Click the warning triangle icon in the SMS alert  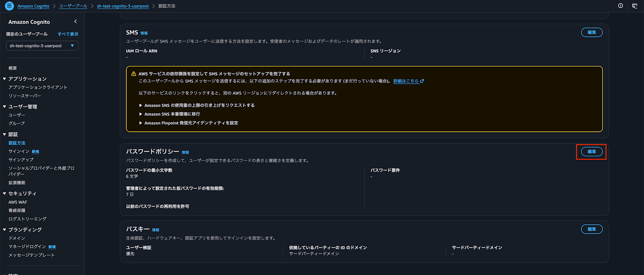click(x=134, y=74)
